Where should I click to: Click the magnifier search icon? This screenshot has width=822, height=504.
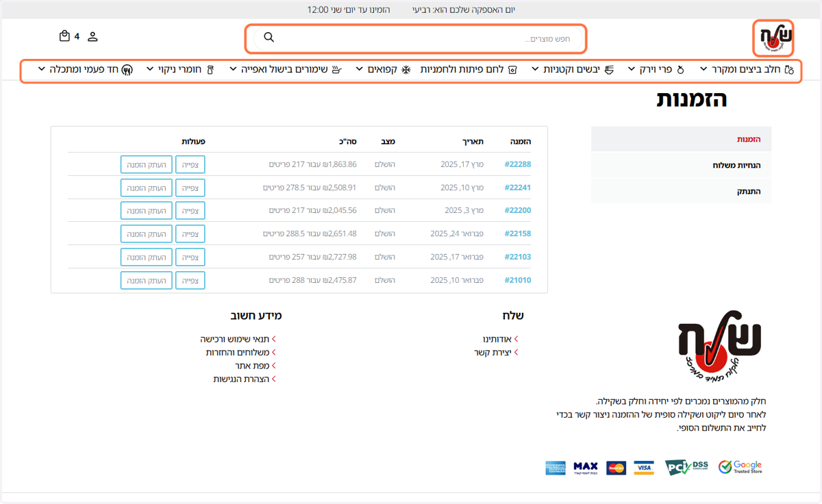tap(269, 38)
